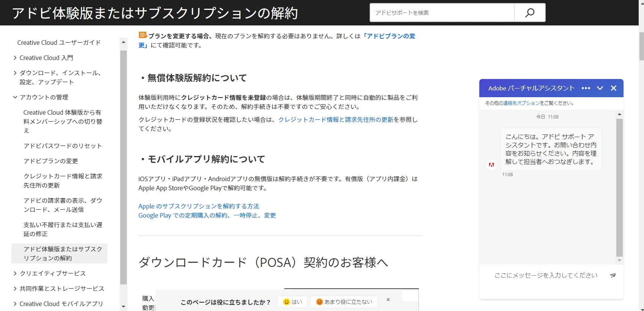This screenshot has height=311, width=644.
Task: Close the Adobe virtual assistant panel
Action: click(614, 88)
